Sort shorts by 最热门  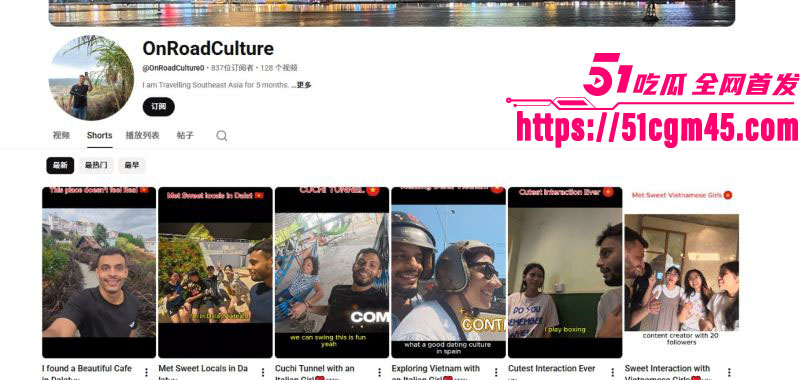[96, 165]
